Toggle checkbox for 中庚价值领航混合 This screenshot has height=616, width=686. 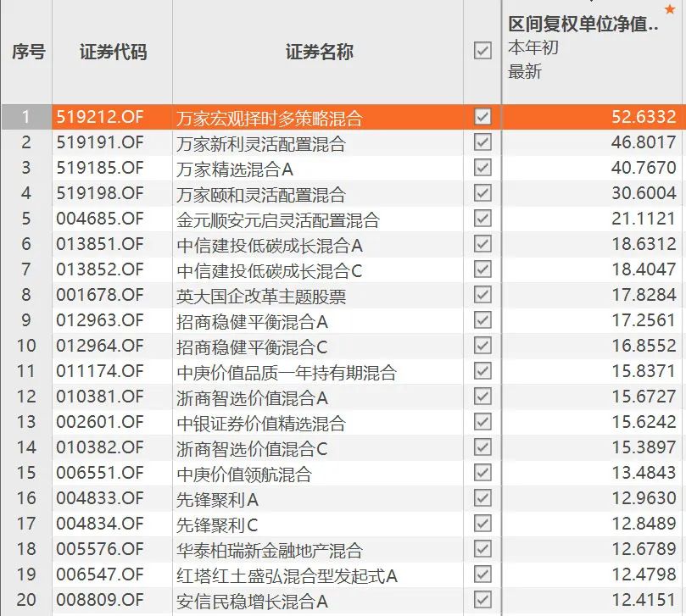click(x=482, y=472)
